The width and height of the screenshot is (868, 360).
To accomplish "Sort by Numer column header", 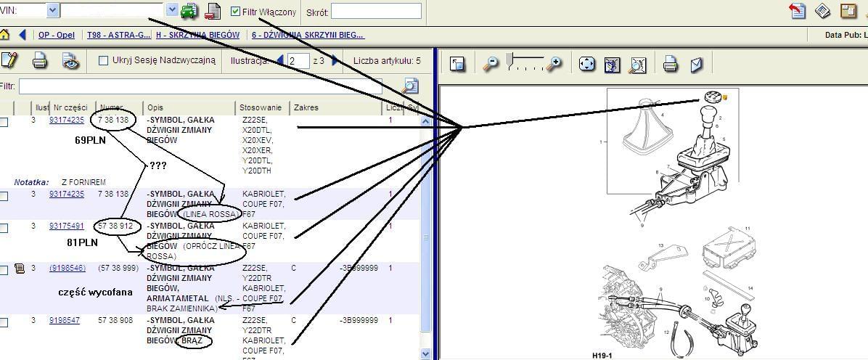I will tap(119, 107).
